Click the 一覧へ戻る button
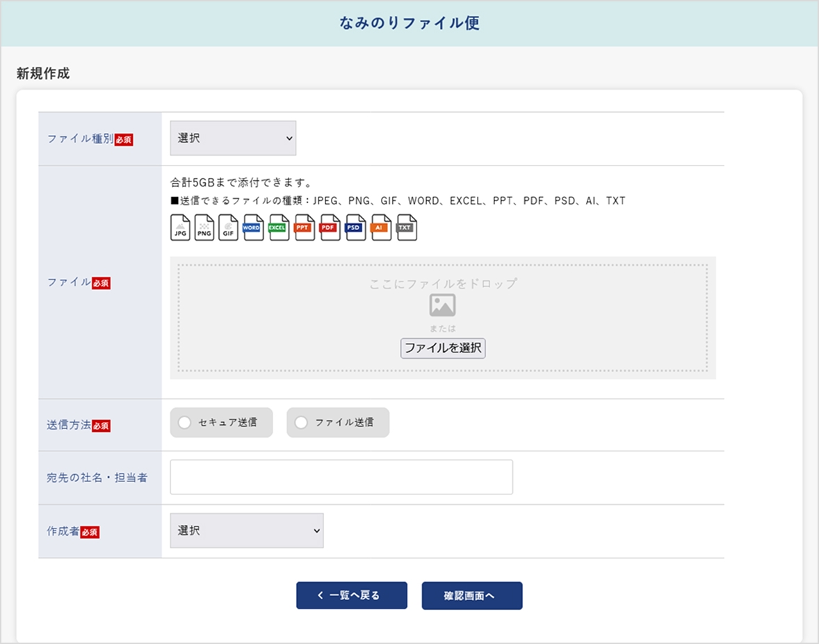This screenshot has width=819, height=644. tap(351, 595)
